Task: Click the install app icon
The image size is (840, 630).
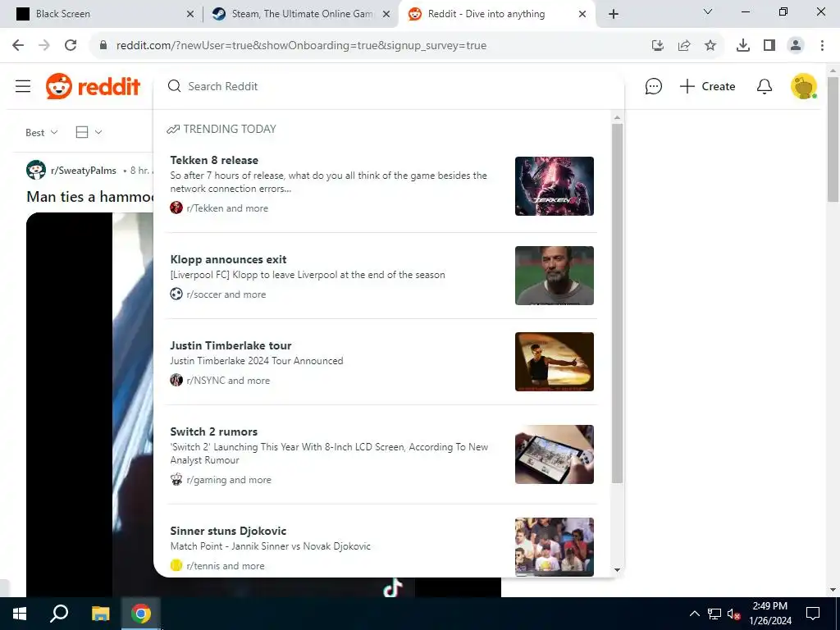Action: pos(658,45)
